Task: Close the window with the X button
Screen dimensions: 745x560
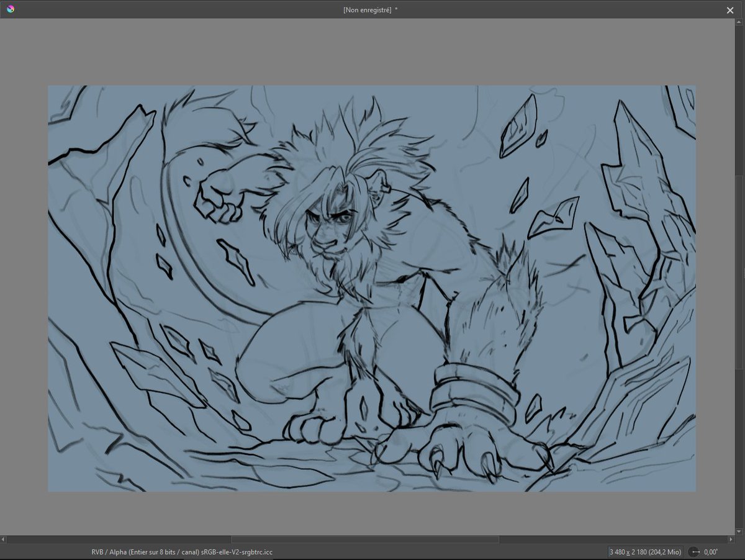Action: pos(730,10)
